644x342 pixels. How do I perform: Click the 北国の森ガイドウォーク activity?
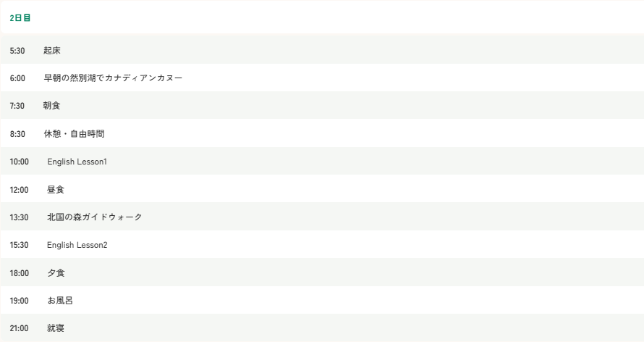95,217
